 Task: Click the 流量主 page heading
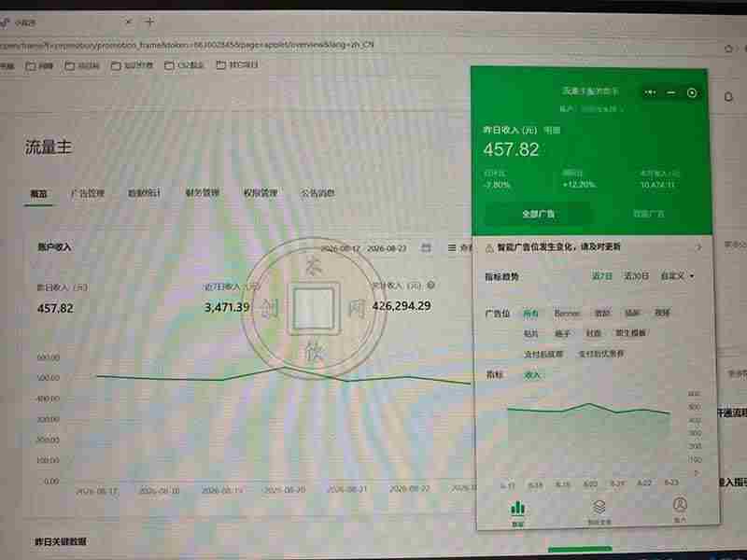click(49, 147)
